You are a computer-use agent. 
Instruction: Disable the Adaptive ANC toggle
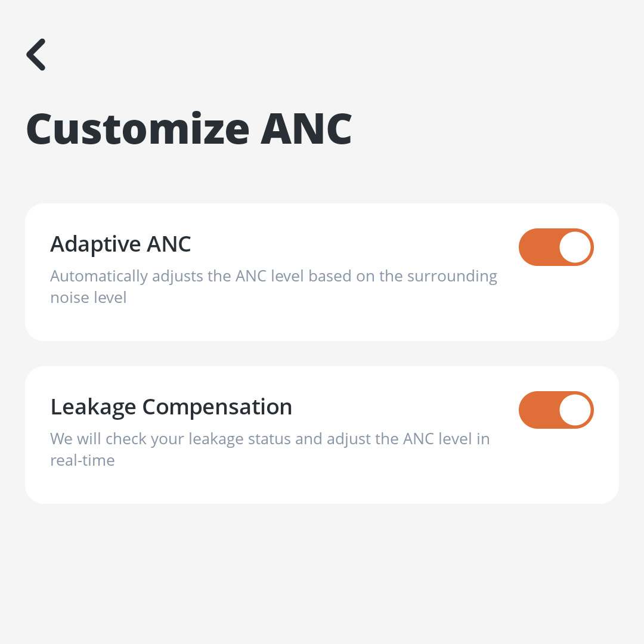[556, 247]
